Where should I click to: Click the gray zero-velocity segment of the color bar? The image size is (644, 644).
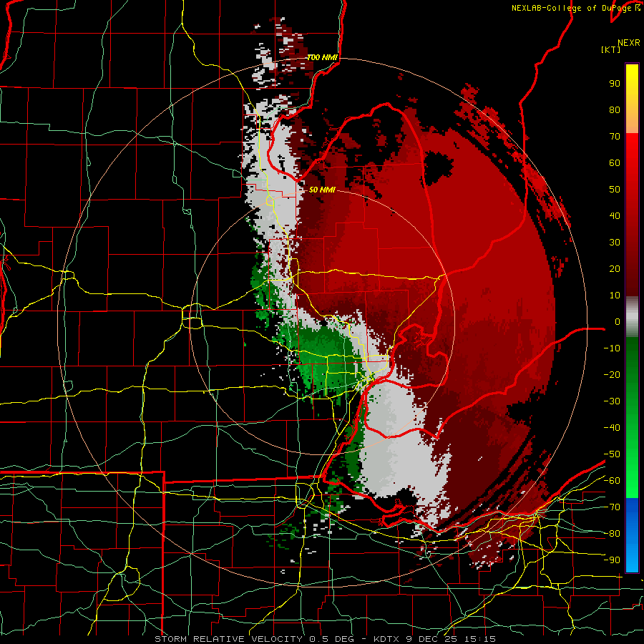coord(632,317)
